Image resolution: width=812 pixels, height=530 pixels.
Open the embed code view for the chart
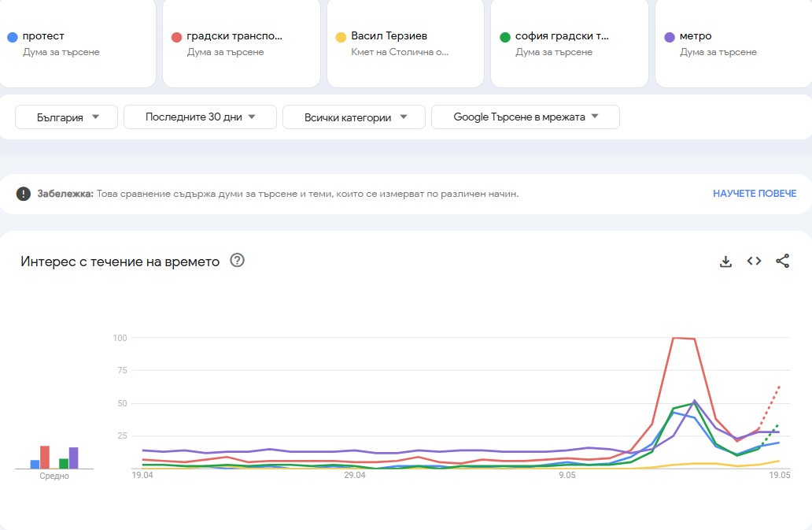coord(754,261)
